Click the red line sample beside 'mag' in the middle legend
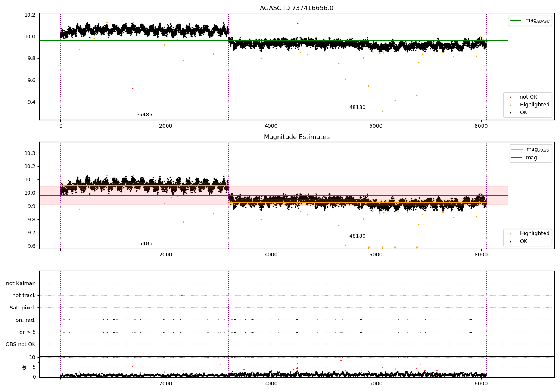The image size is (560, 392). point(517,158)
